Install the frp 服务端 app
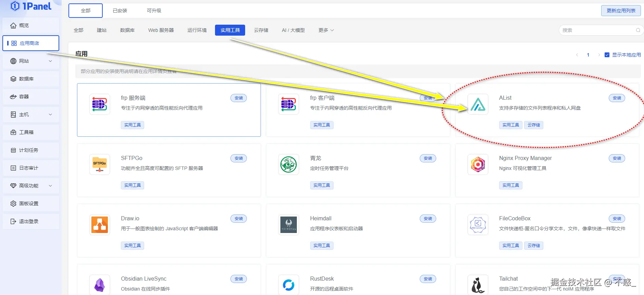 pos(239,98)
